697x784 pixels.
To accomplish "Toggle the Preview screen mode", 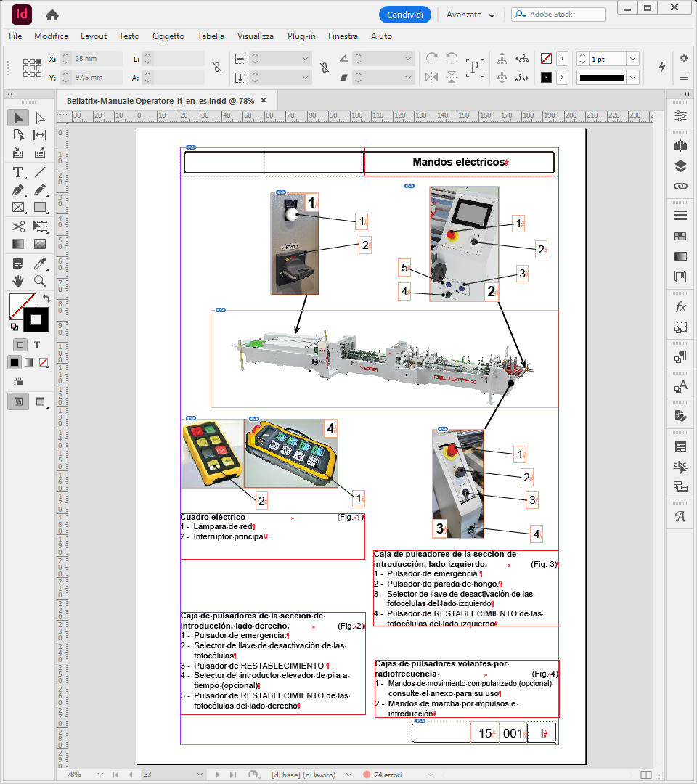I will [40, 401].
